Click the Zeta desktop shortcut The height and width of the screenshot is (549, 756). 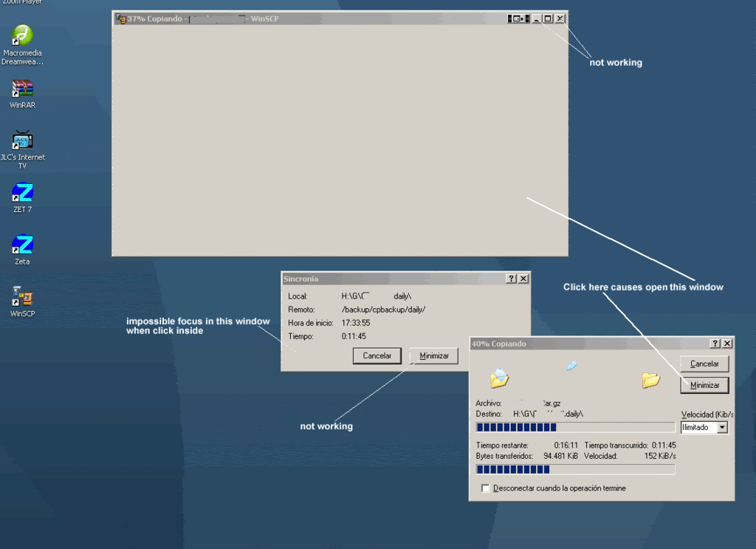tap(22, 245)
